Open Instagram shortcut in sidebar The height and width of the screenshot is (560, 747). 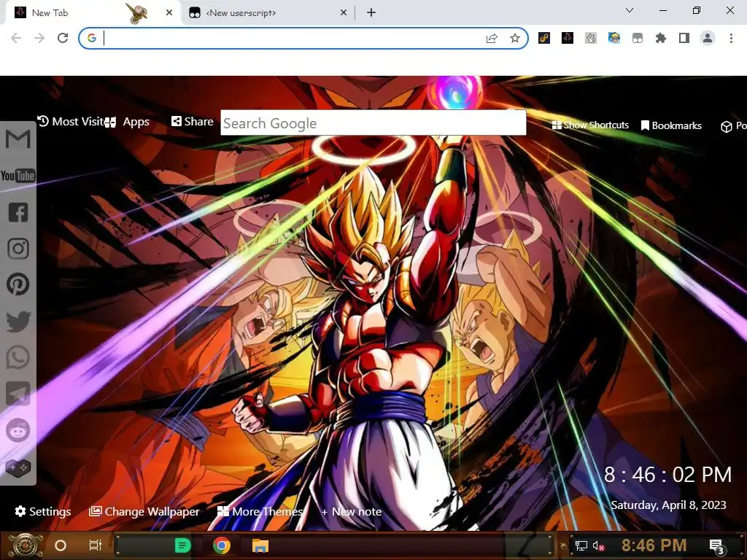coord(18,248)
